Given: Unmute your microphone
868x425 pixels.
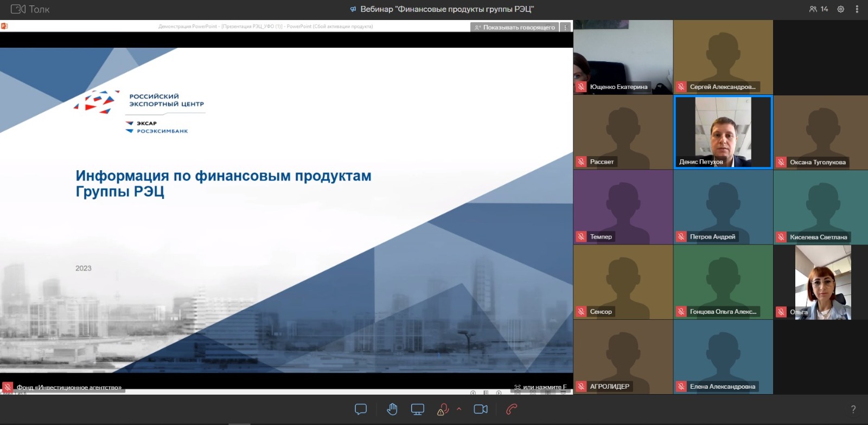Looking at the screenshot, I should coord(443,409).
